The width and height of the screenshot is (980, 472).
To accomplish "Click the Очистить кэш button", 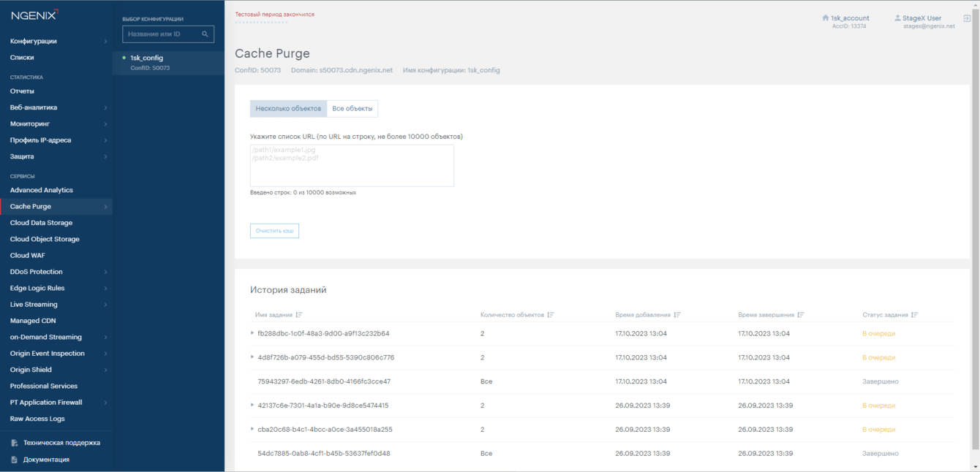I will click(274, 231).
